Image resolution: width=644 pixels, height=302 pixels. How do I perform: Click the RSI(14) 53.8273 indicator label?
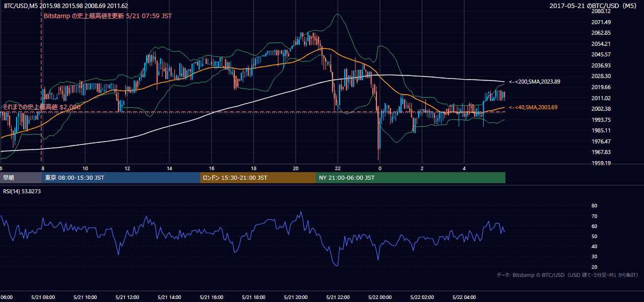[22, 191]
